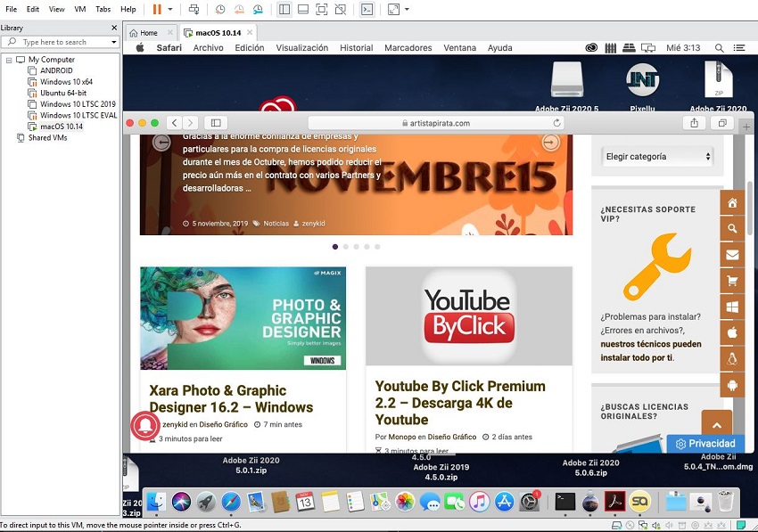Revert VM to previous snapshot icon
This screenshot has height=532, width=758.
click(x=239, y=9)
